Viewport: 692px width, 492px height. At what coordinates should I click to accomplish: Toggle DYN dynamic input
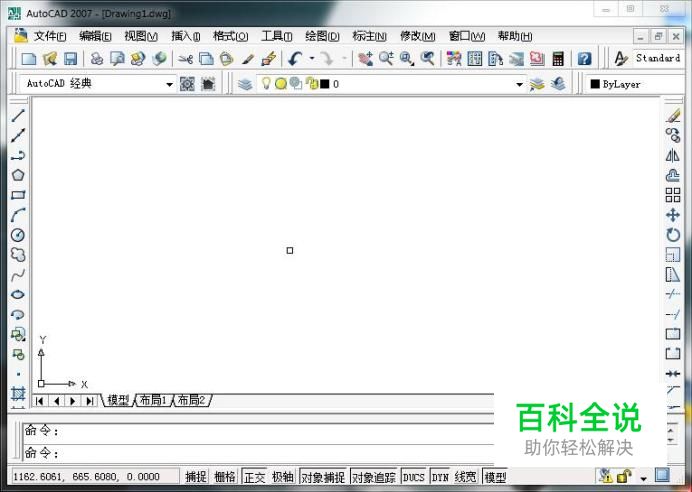point(440,477)
